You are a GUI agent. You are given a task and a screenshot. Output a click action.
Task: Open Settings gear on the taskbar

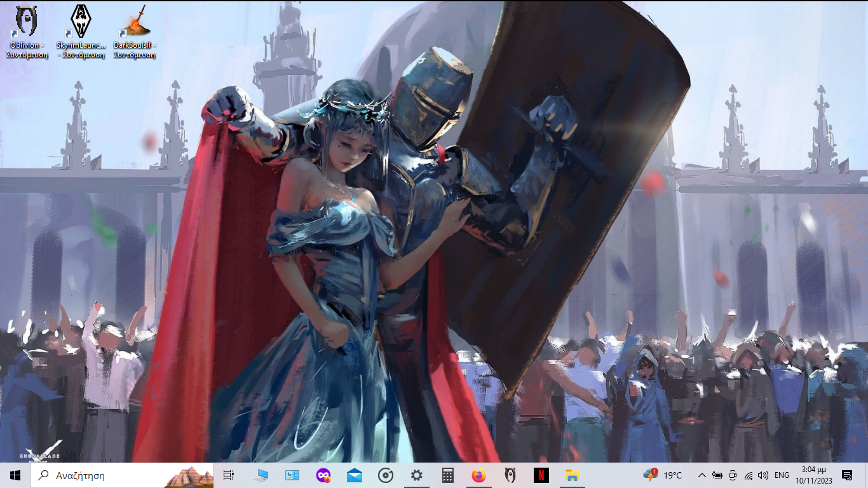(x=417, y=475)
